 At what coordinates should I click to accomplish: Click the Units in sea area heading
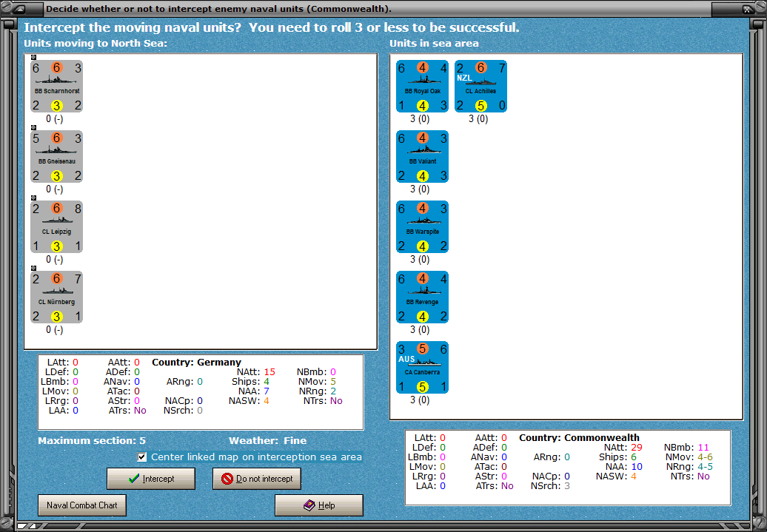point(434,44)
